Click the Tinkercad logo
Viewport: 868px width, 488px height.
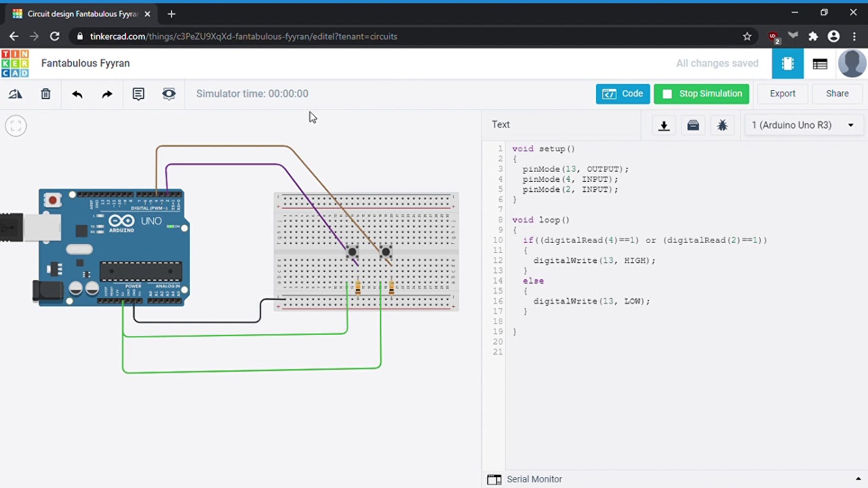click(x=15, y=64)
